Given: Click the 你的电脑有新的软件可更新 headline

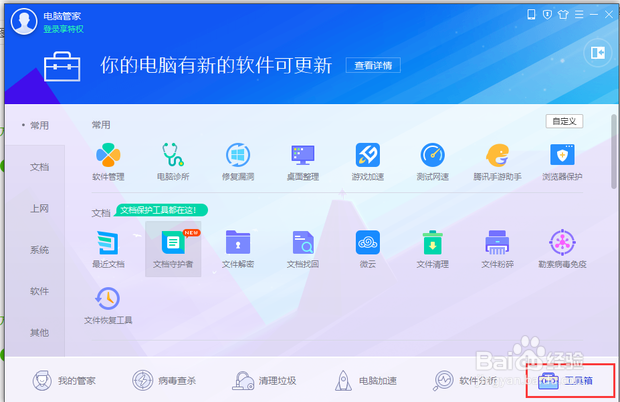Looking at the screenshot, I should 216,65.
